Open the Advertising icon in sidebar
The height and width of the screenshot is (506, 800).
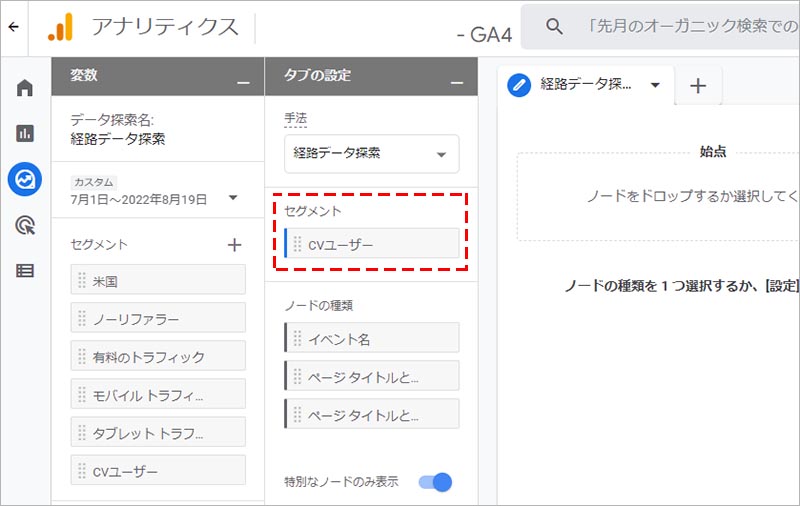point(25,225)
